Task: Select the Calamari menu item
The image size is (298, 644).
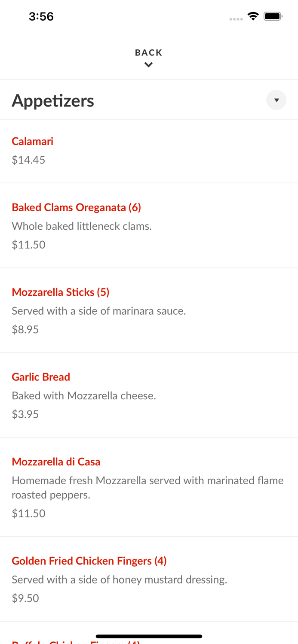Action: [x=32, y=141]
